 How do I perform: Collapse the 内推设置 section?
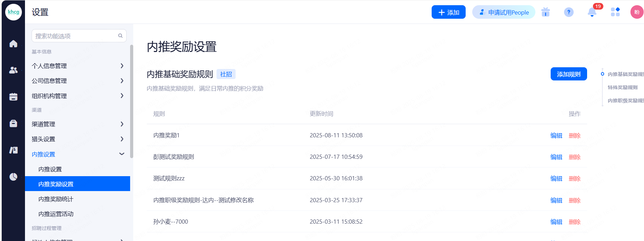tap(77, 154)
